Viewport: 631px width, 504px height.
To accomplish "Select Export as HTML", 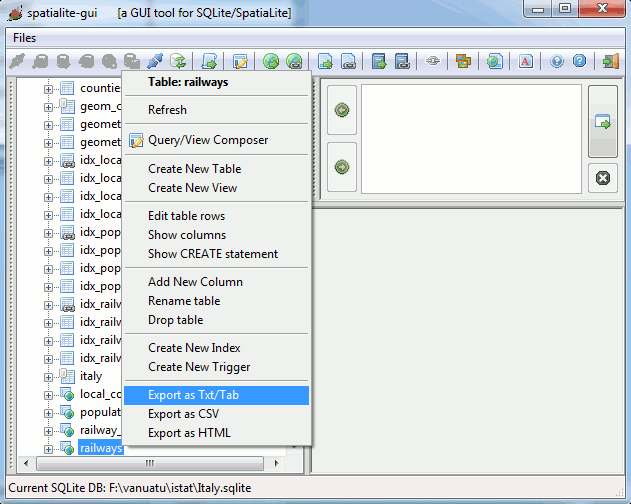I will (x=217, y=433).
